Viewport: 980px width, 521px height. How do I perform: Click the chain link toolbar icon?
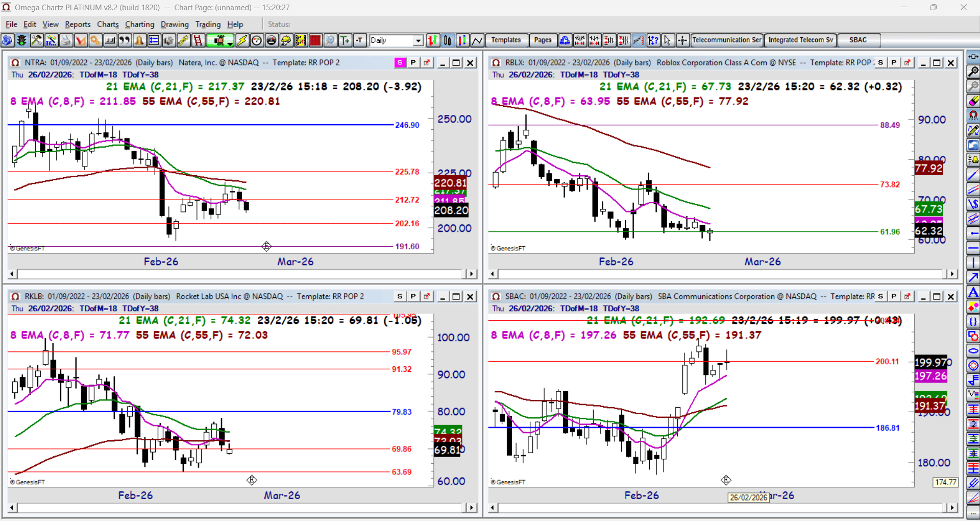coord(183,40)
